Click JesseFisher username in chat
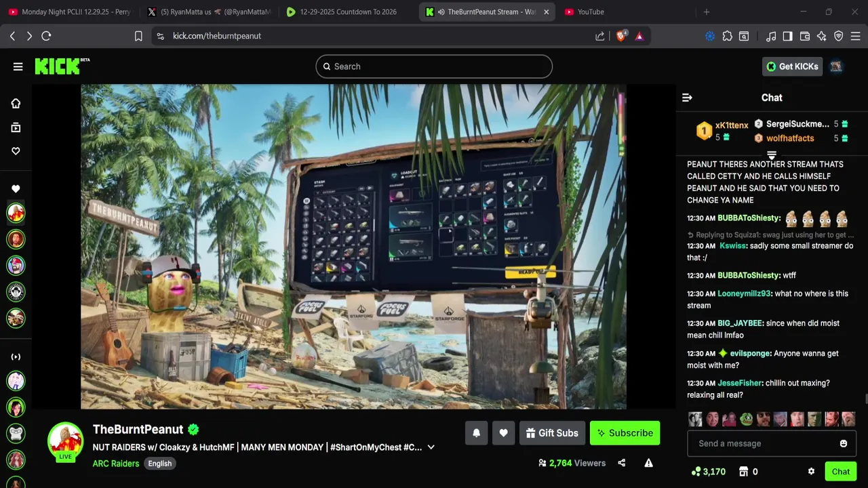Viewport: 868px width, 488px height. click(740, 383)
